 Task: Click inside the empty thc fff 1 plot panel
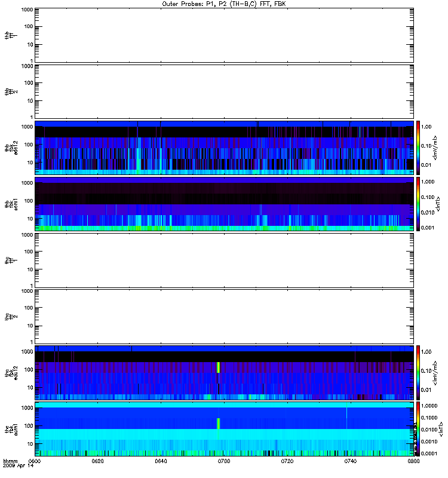[x=224, y=261]
